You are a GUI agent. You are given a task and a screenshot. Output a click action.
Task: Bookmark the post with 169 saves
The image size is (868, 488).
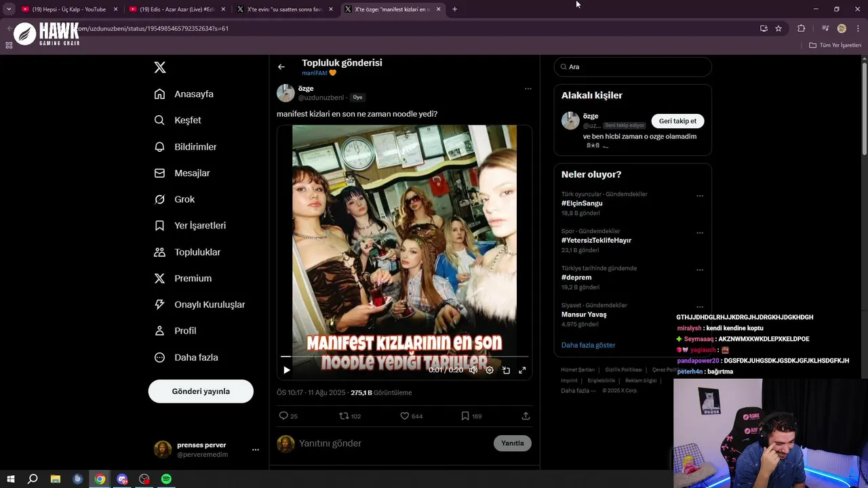coord(471,415)
